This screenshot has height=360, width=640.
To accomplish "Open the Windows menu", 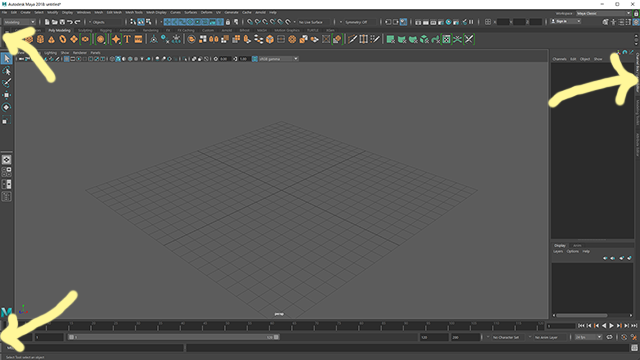I will 84,12.
